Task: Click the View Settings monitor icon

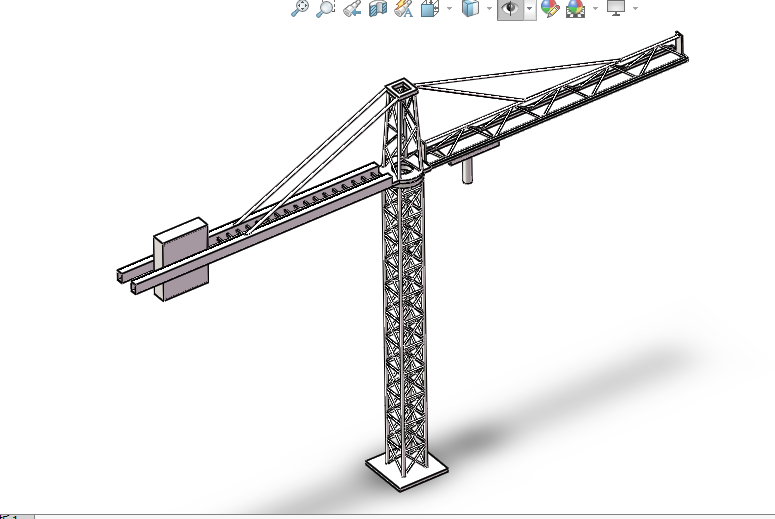Action: pos(616,8)
